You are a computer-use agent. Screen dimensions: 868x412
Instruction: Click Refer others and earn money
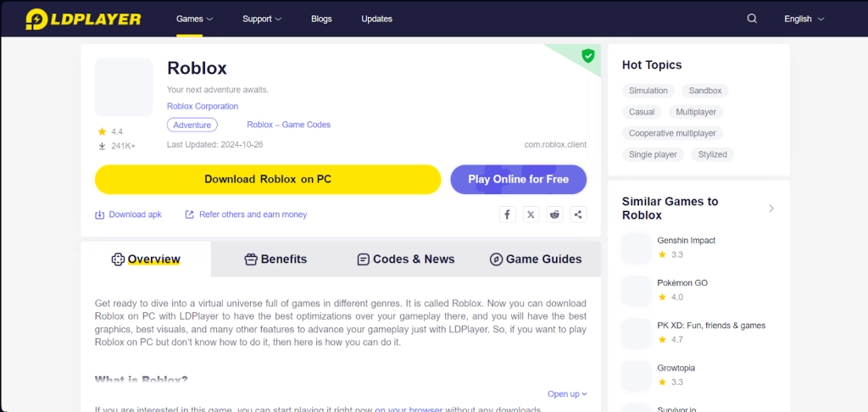click(246, 214)
